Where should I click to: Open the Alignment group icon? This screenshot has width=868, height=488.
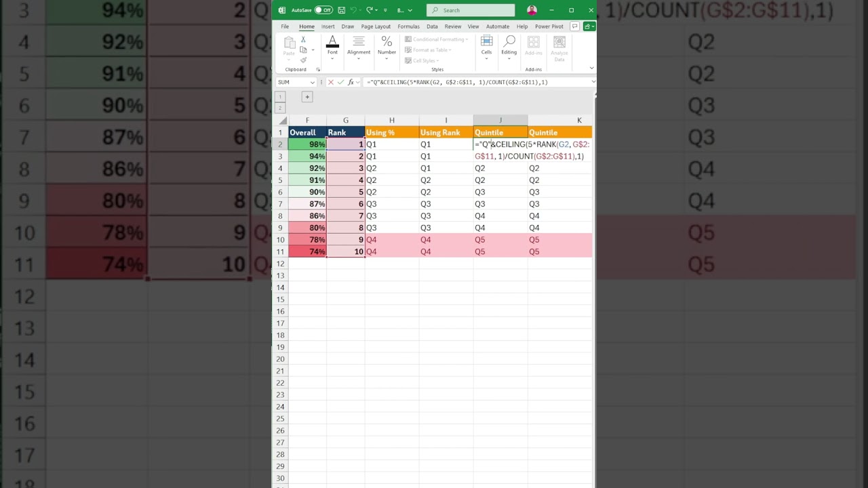359,42
